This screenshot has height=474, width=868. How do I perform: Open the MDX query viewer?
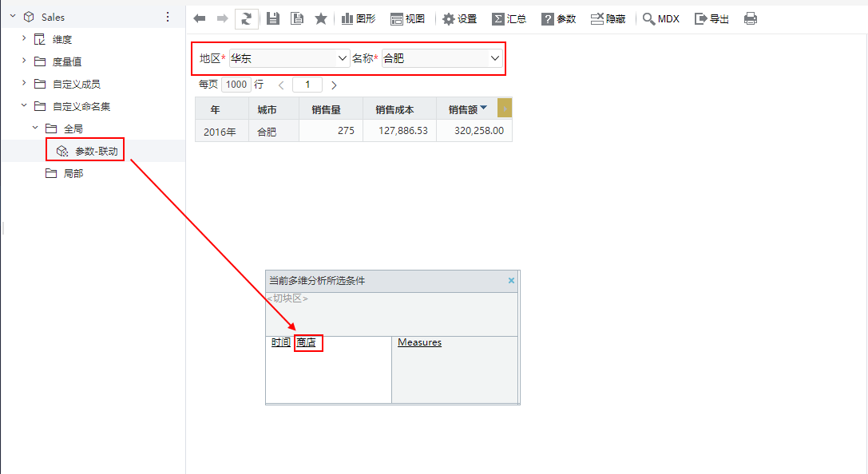(x=661, y=19)
